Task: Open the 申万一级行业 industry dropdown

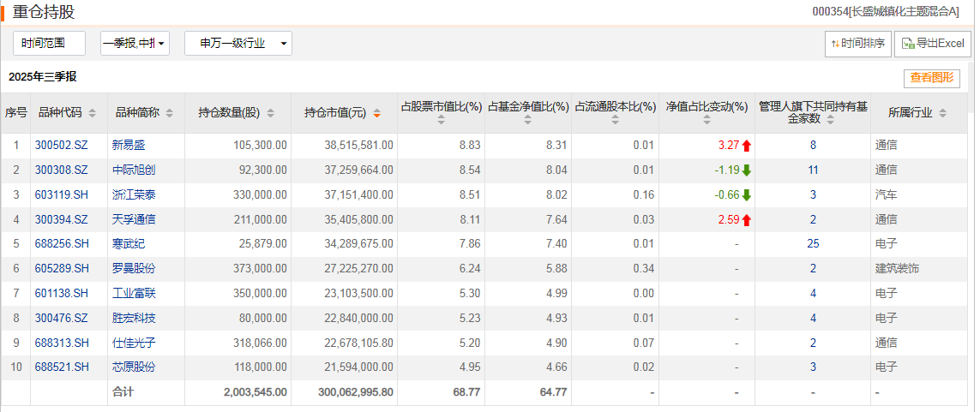Action: 238,43
